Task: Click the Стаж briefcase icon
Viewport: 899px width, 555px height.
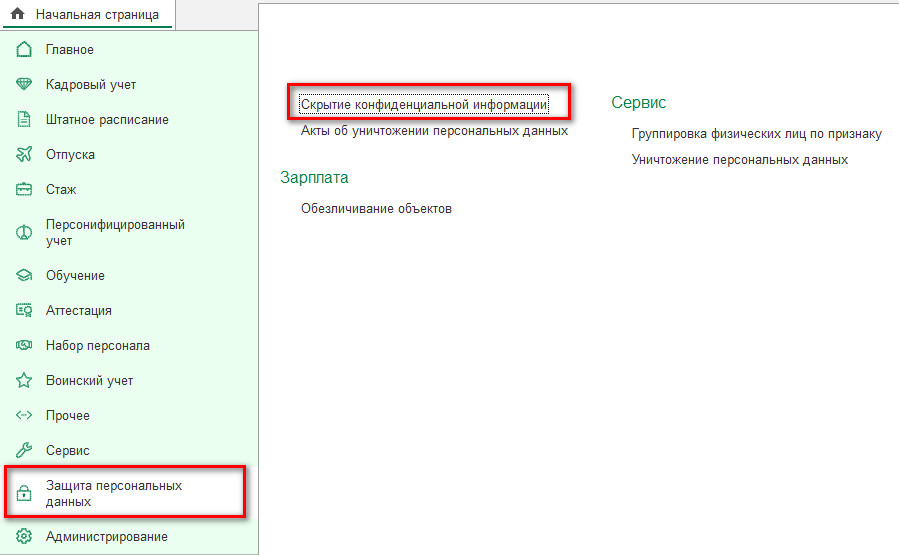Action: [25, 190]
